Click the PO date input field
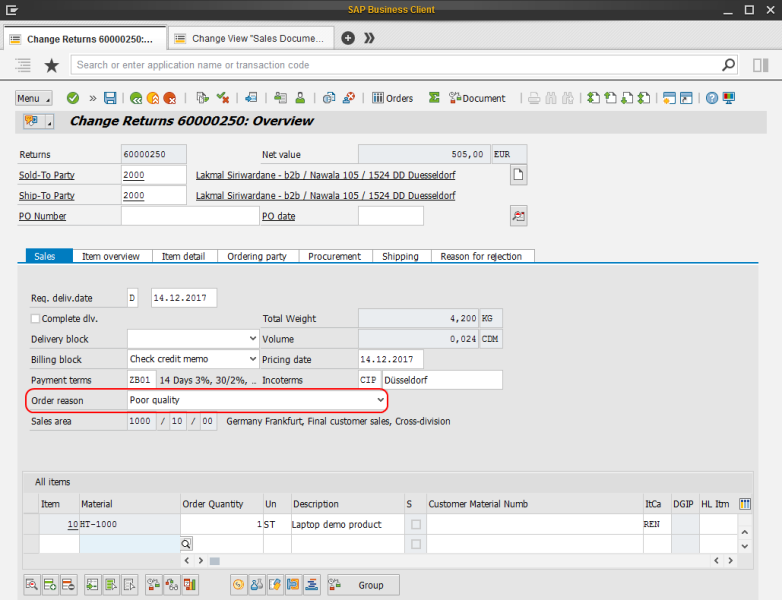Screen dimensions: 782x600 click(x=391, y=216)
